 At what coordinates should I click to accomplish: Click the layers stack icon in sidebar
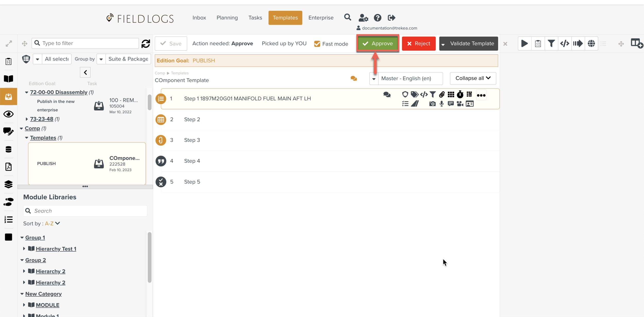tap(9, 184)
